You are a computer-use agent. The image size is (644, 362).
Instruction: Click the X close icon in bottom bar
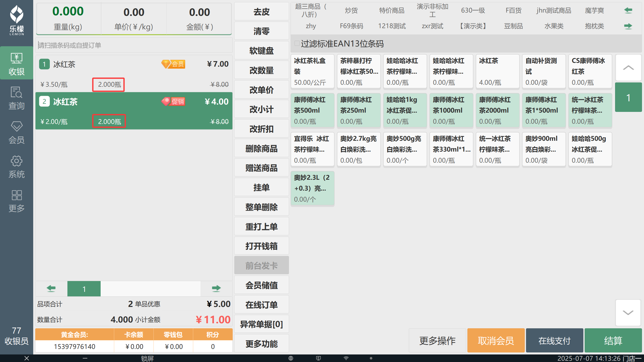(x=27, y=358)
